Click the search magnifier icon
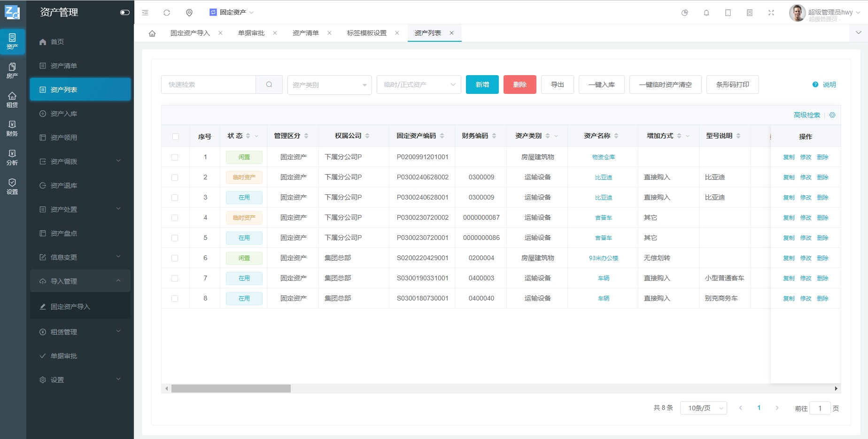 coord(269,85)
